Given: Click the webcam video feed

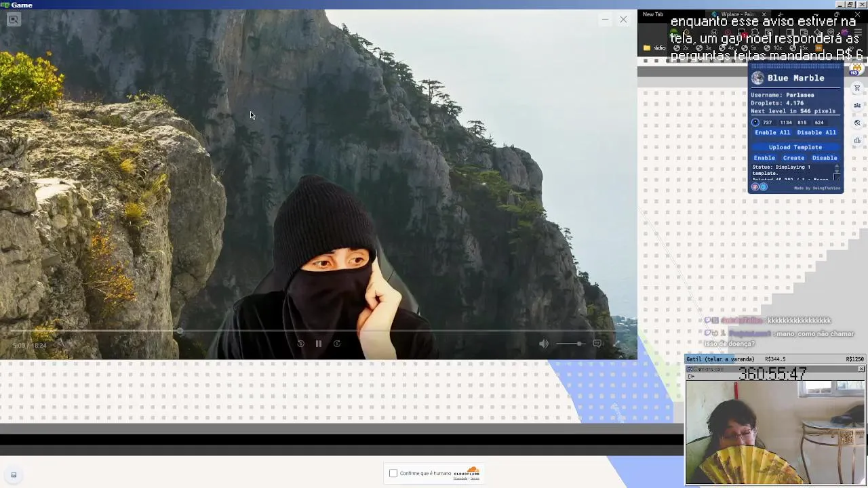Looking at the screenshot, I should coord(775,432).
